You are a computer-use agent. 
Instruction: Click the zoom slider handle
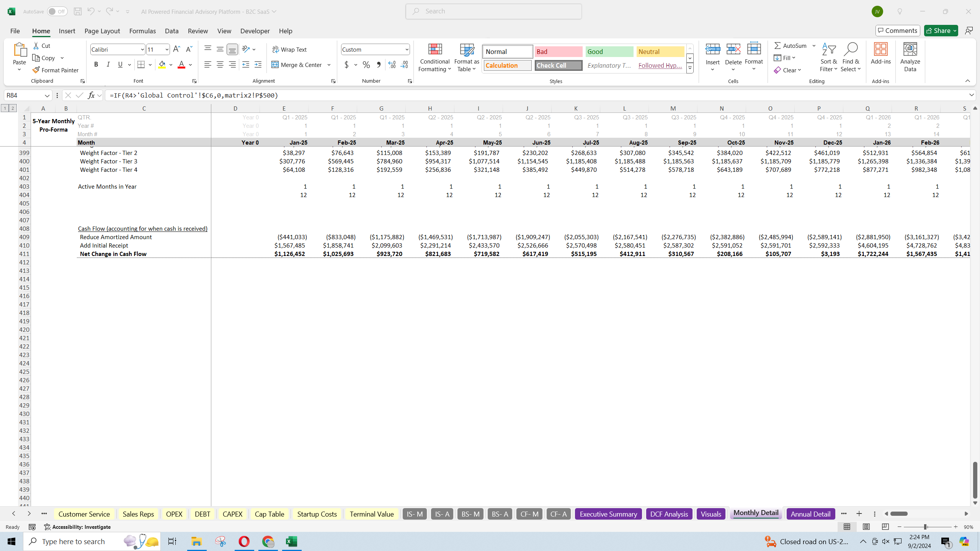pyautogui.click(x=925, y=527)
